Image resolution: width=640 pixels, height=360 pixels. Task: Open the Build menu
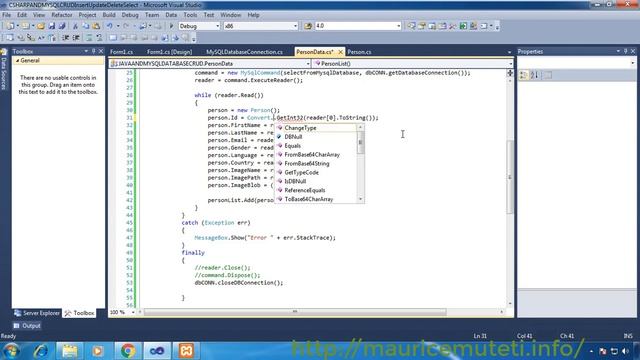point(109,15)
